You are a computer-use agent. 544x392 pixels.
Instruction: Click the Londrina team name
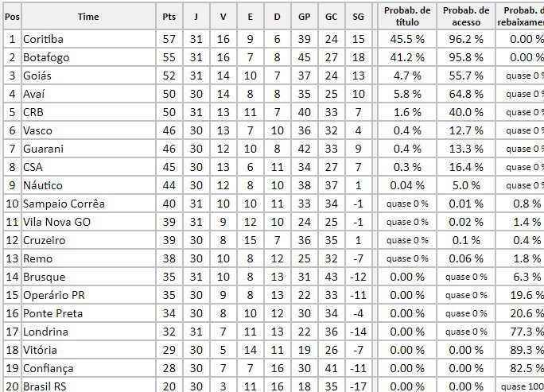click(x=46, y=332)
